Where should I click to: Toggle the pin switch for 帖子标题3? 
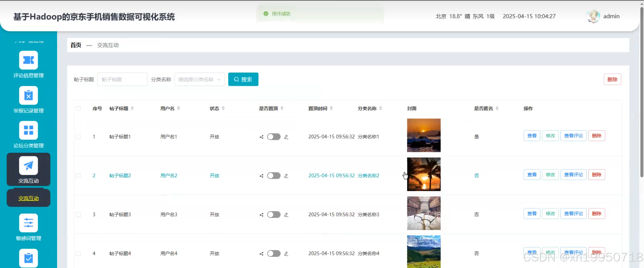coord(274,215)
